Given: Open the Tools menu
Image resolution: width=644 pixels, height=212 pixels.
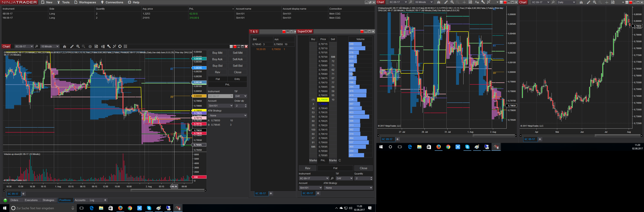Looking at the screenshot, I should pyautogui.click(x=63, y=2).
